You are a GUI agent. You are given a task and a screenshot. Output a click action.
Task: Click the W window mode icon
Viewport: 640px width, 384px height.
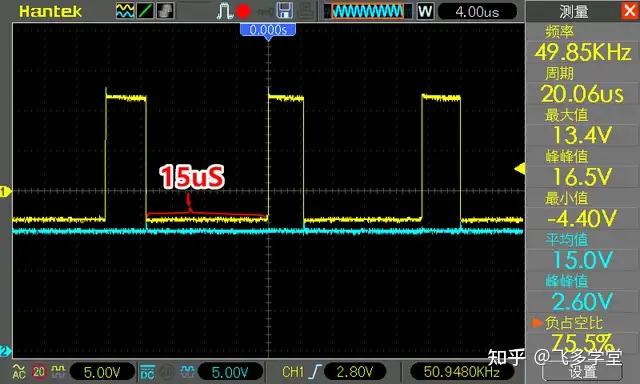[x=425, y=11]
